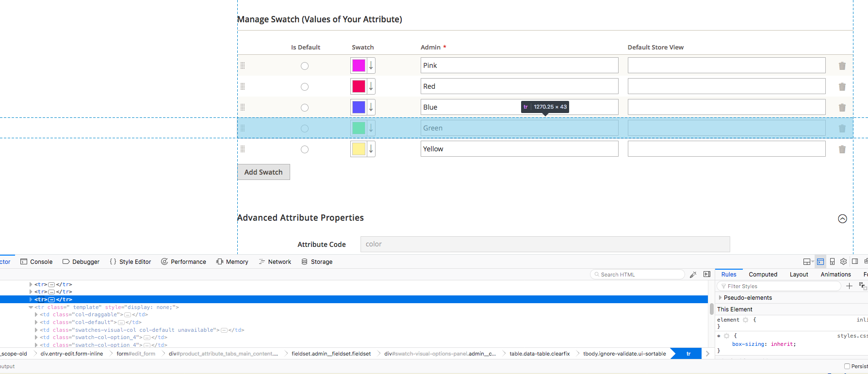Select div.entry-edit.form-inline breadcrumb
868x374 pixels.
point(72,354)
